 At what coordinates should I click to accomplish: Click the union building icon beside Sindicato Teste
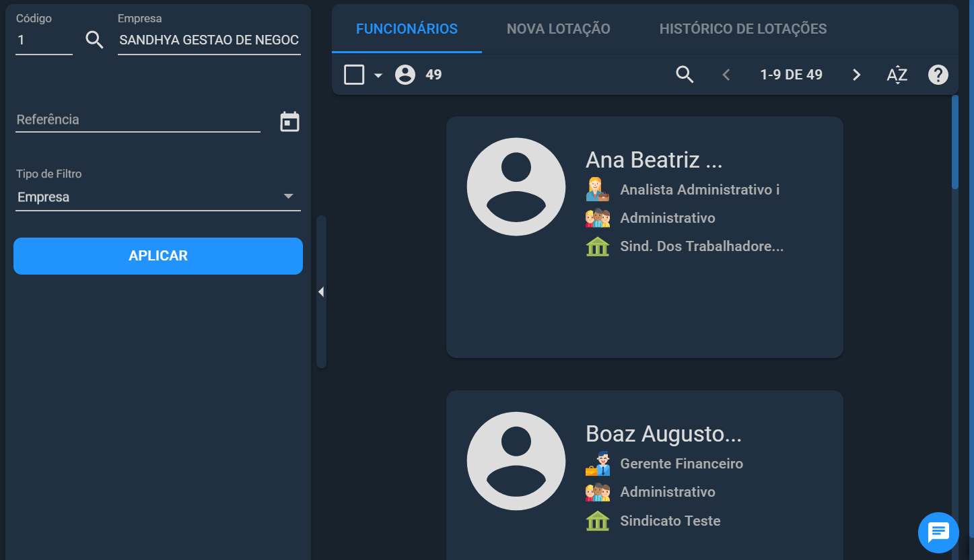coord(598,521)
